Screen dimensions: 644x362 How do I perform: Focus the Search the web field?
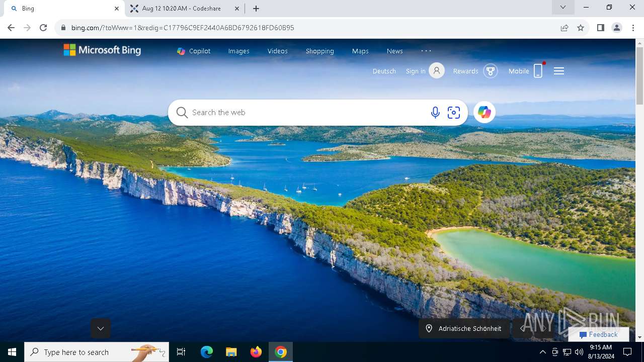pos(307,113)
